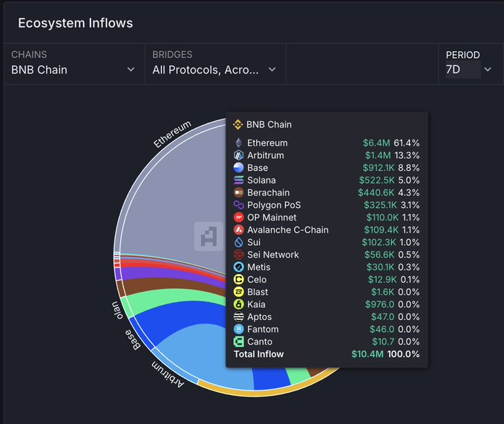Click the Arbitrum icon in the list
Viewport: 504px width, 424px height.
238,155
